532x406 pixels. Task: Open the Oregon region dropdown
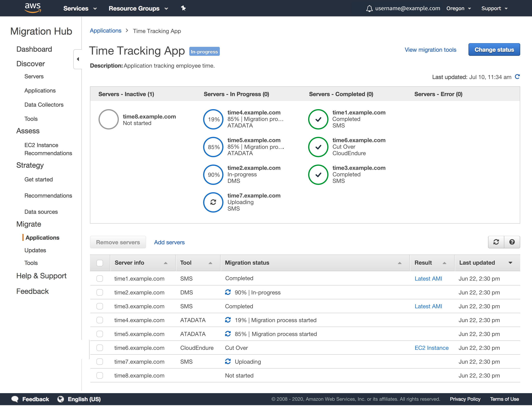tap(459, 9)
